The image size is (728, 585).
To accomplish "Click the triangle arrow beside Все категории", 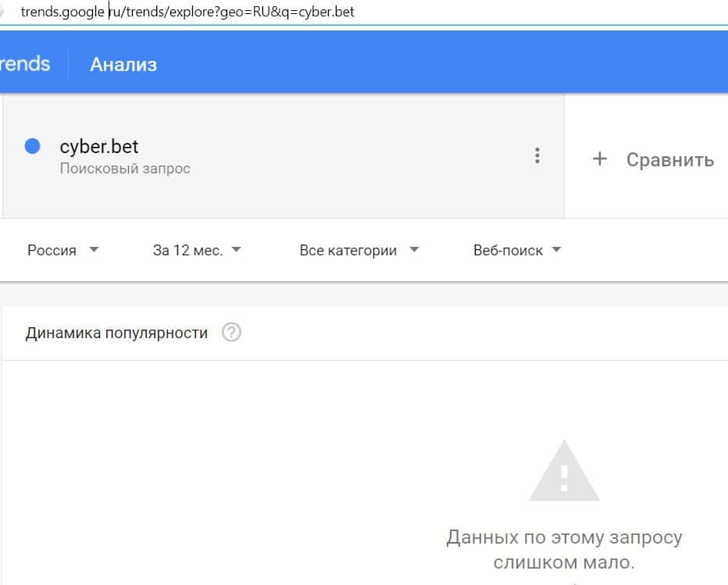I will tap(414, 250).
